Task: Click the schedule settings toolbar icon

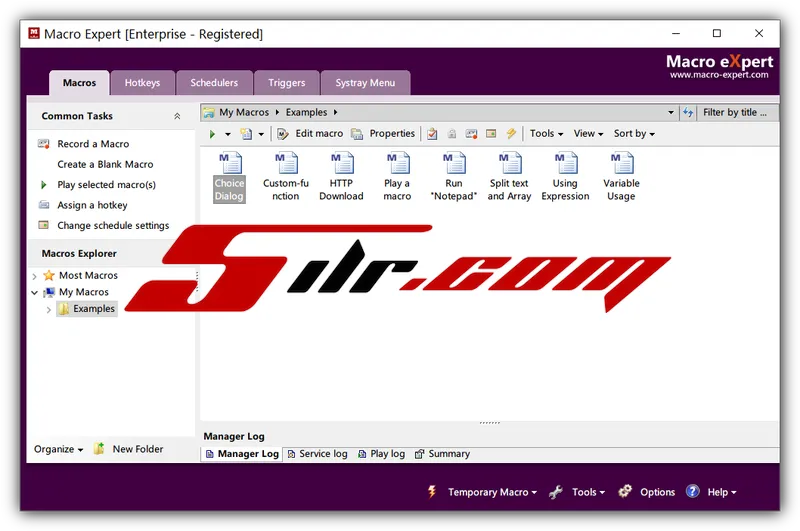Action: point(491,134)
